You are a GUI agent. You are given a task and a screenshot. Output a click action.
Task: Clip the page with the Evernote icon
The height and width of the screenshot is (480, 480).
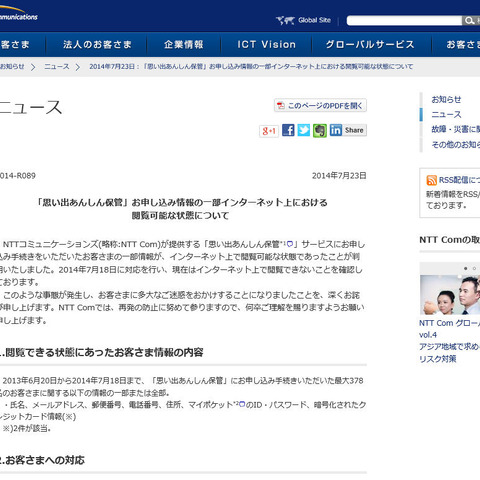(320, 130)
